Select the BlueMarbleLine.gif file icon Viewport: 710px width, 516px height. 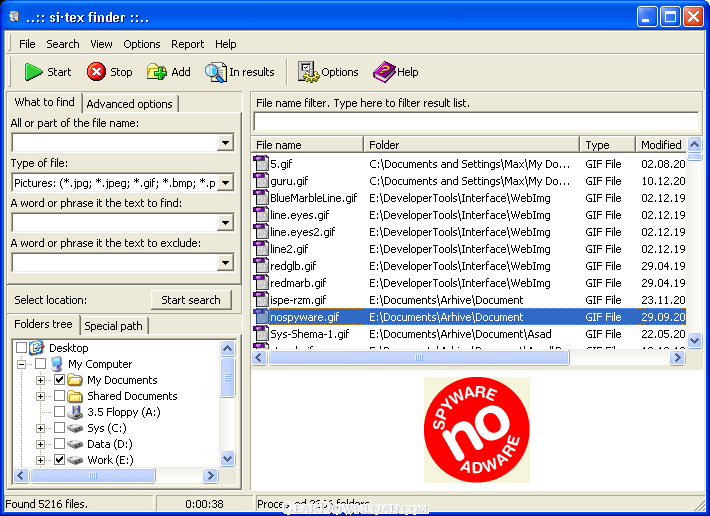pyautogui.click(x=261, y=197)
